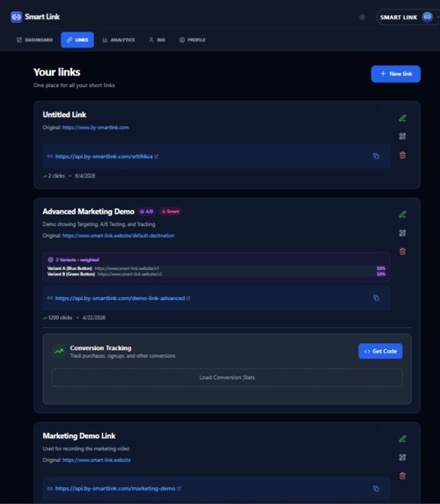Open the Analytics tab

pos(119,40)
